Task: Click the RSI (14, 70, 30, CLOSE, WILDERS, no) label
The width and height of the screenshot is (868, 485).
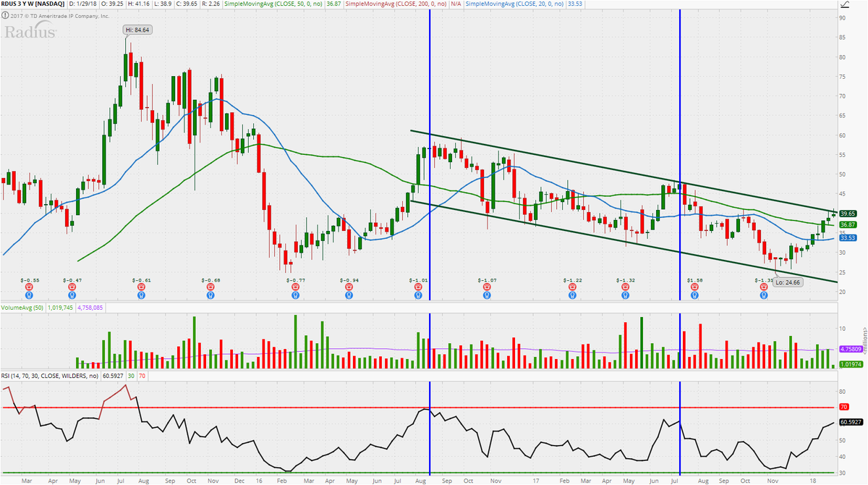Action: (48, 376)
